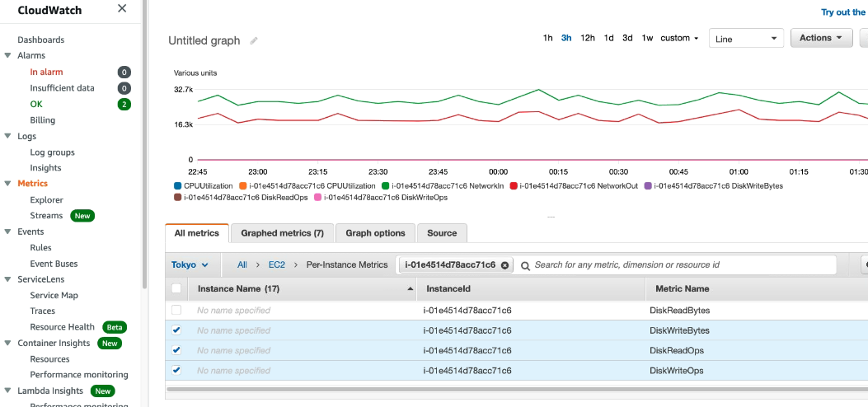Open Event Buses
The height and width of the screenshot is (407, 868).
54,264
